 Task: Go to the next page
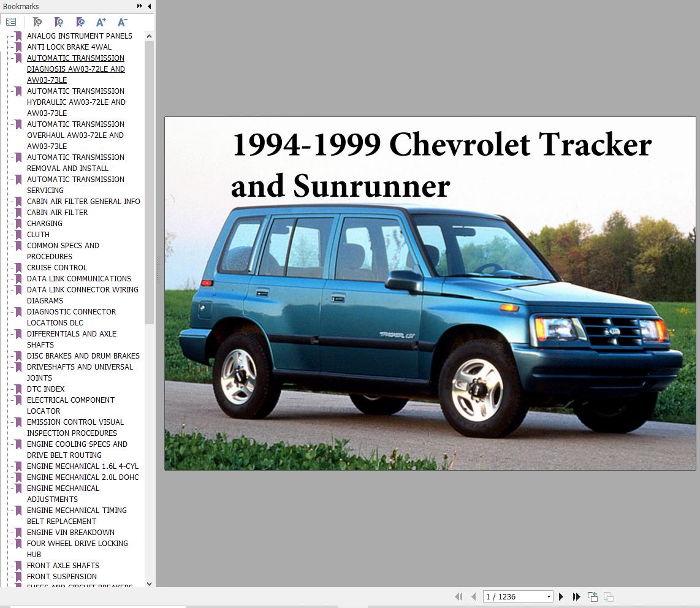pos(561,596)
